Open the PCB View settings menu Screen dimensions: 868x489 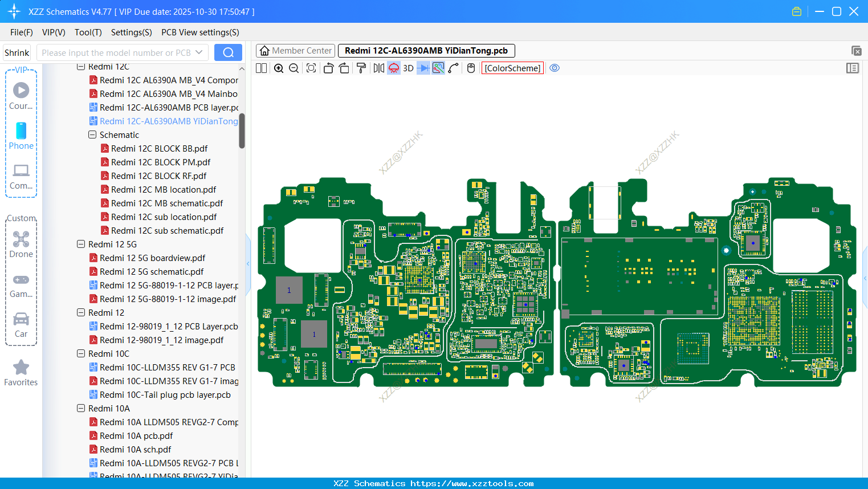pyautogui.click(x=199, y=32)
